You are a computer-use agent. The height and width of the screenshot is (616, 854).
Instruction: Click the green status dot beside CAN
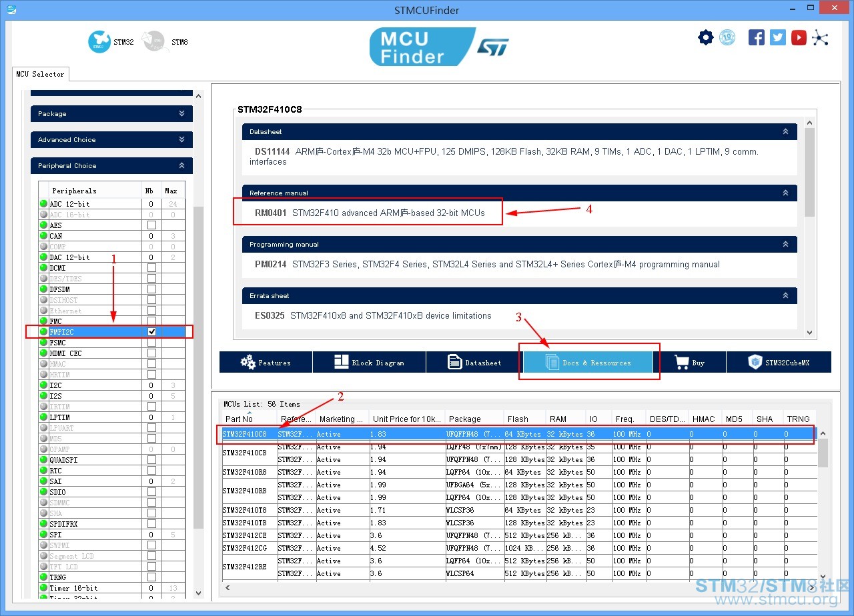[x=44, y=236]
